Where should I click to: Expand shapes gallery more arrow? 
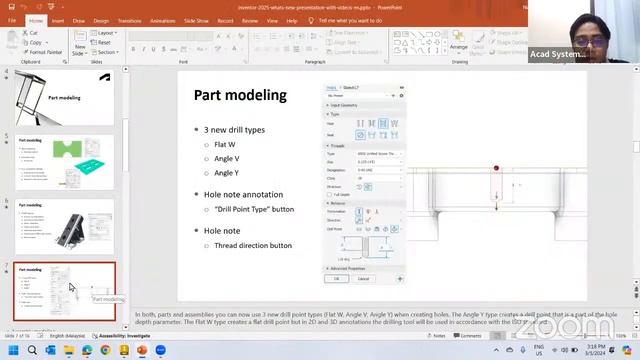[445, 50]
